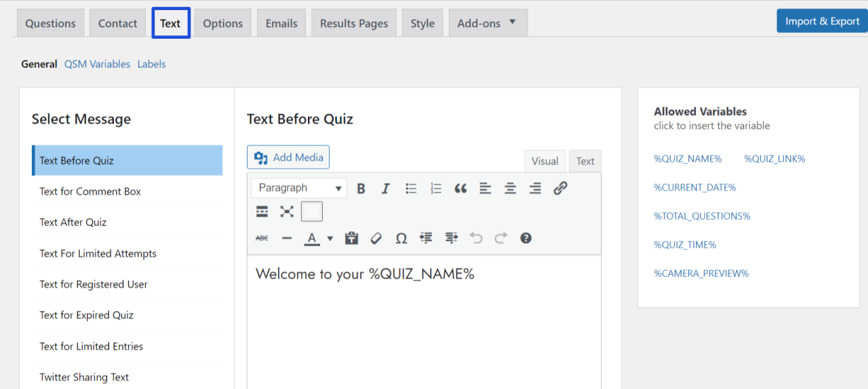Switch editor to the Text tab

click(x=585, y=161)
